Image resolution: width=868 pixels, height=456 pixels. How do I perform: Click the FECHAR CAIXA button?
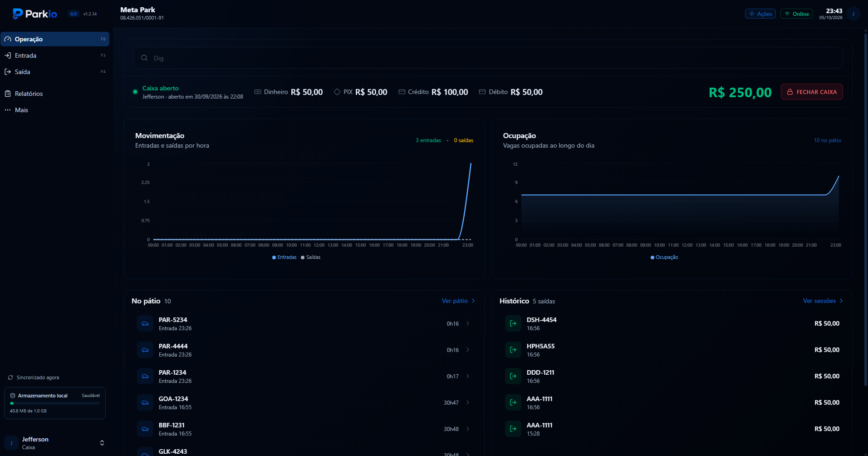812,92
